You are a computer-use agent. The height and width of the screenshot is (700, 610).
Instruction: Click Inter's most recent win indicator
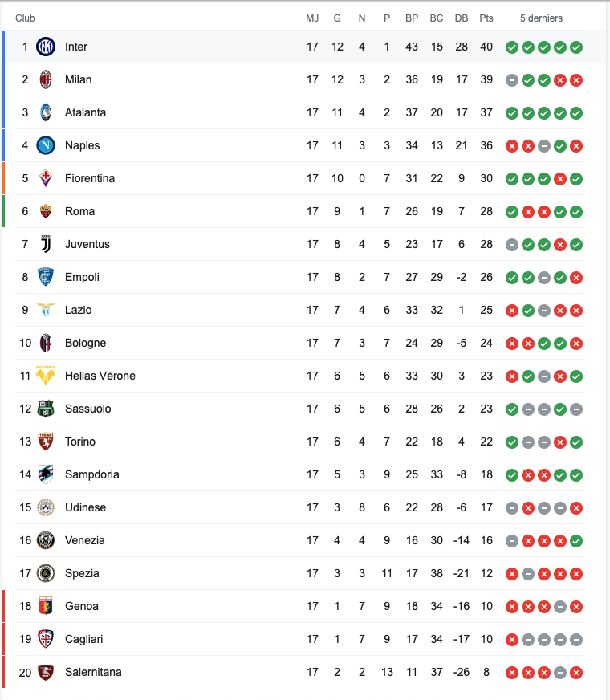point(576,47)
